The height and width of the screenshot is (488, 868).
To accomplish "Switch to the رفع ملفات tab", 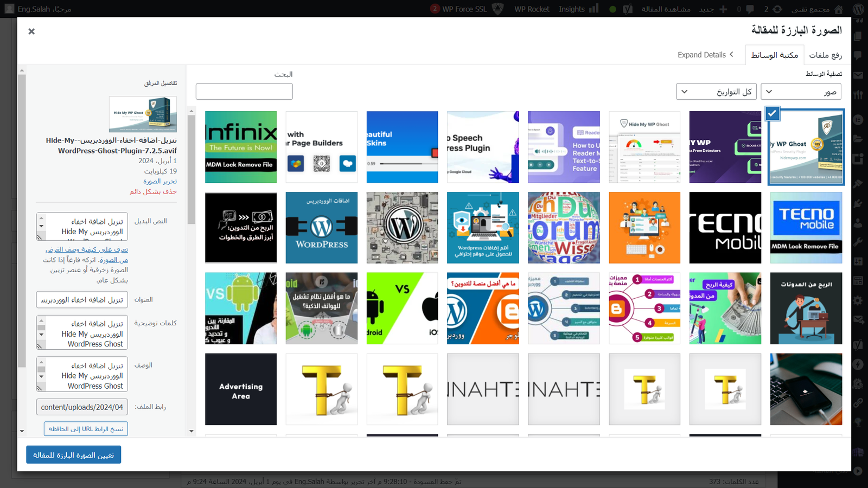I will coord(825,55).
